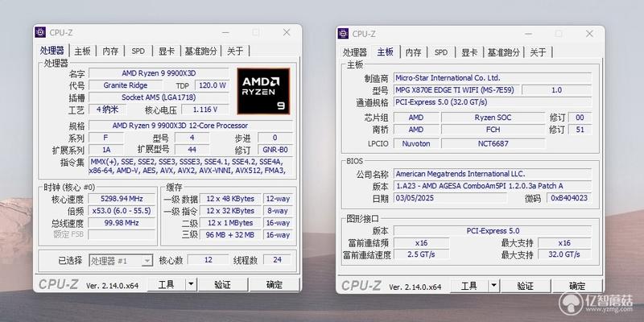Click the Granite Ridge codename field
The width and height of the screenshot is (644, 322).
pyautogui.click(x=126, y=85)
